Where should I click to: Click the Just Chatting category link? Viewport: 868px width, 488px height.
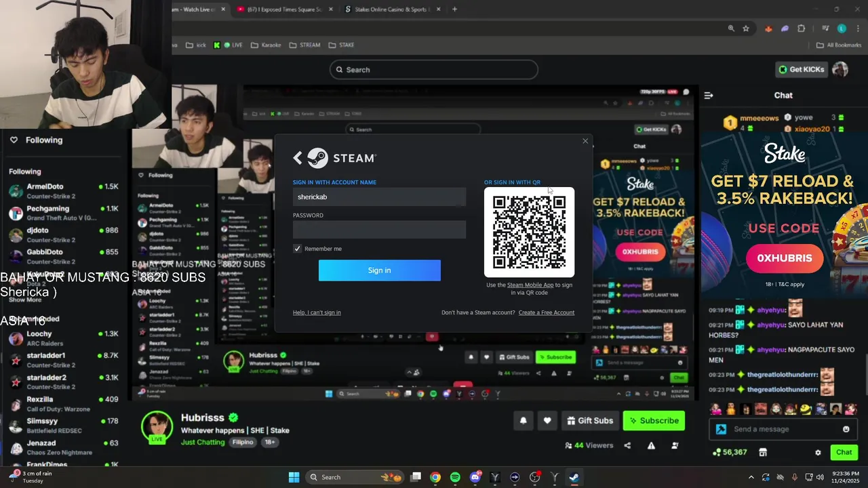pos(203,442)
